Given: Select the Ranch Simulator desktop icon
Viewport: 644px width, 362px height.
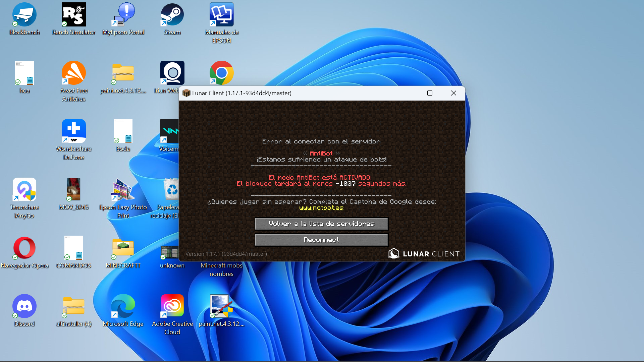Looking at the screenshot, I should (x=74, y=15).
